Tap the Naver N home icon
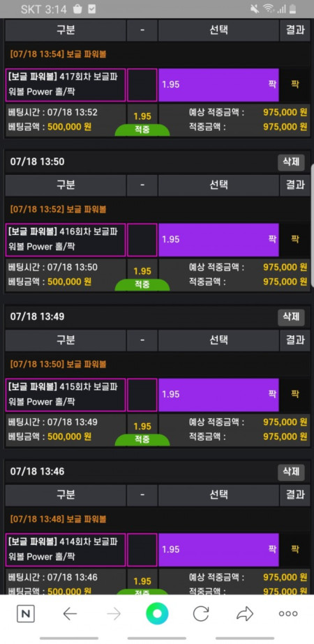Image resolution: width=314 pixels, height=644 pixels. (26, 614)
